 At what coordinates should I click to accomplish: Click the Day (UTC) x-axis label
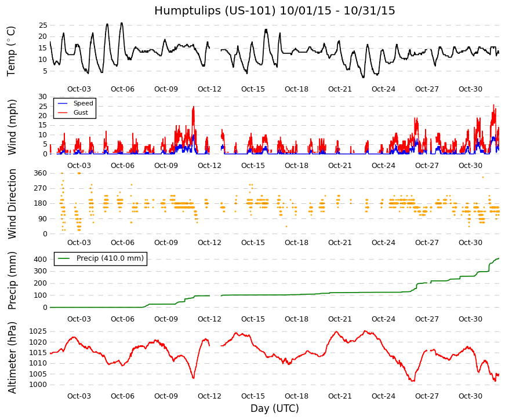[275, 408]
